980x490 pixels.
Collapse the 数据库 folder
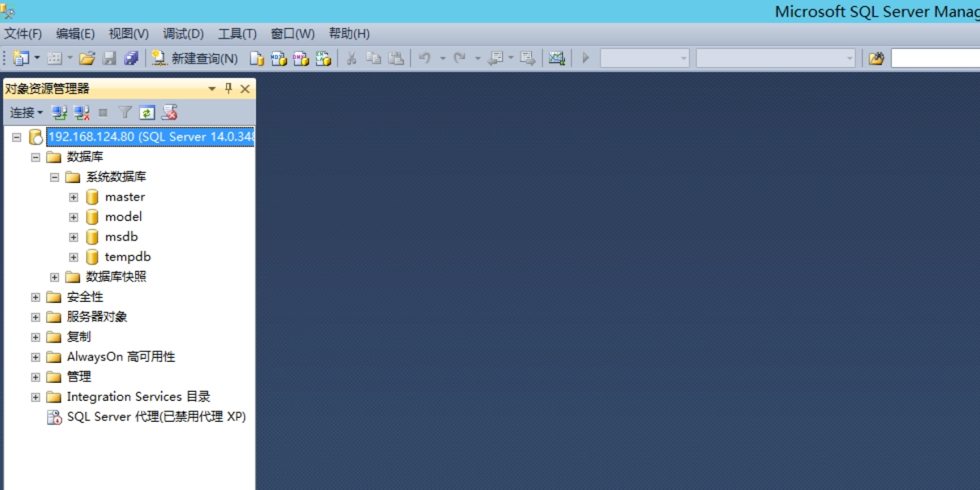click(x=36, y=157)
